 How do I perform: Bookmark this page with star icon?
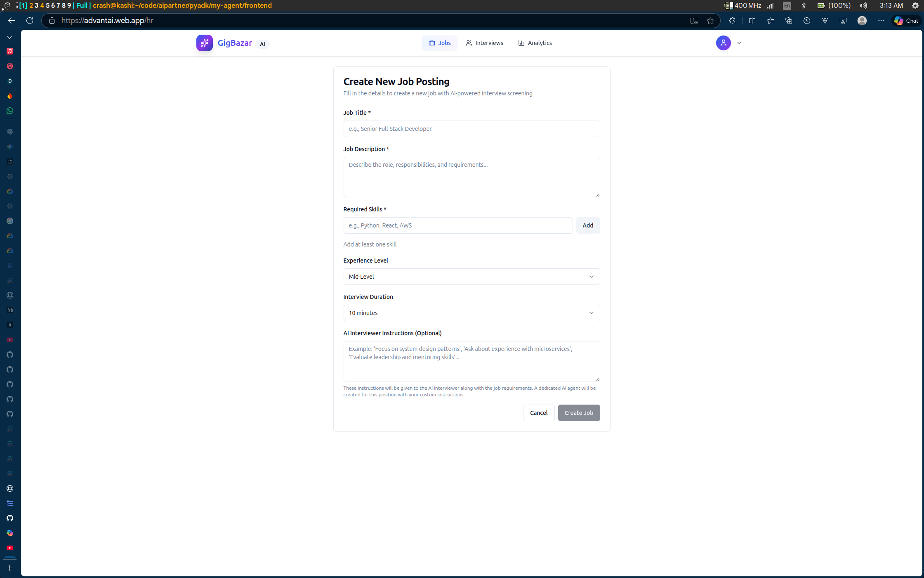(x=710, y=21)
